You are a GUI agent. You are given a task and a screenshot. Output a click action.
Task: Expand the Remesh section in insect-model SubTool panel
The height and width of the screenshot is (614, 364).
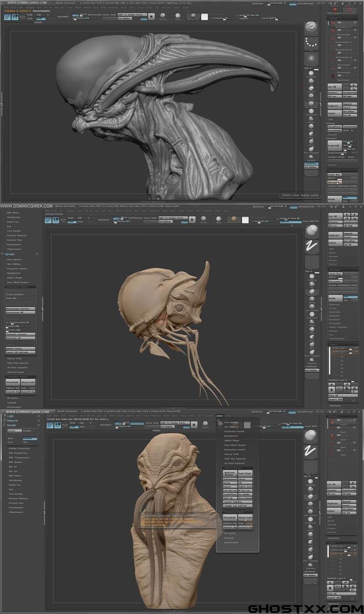[x=333, y=257]
